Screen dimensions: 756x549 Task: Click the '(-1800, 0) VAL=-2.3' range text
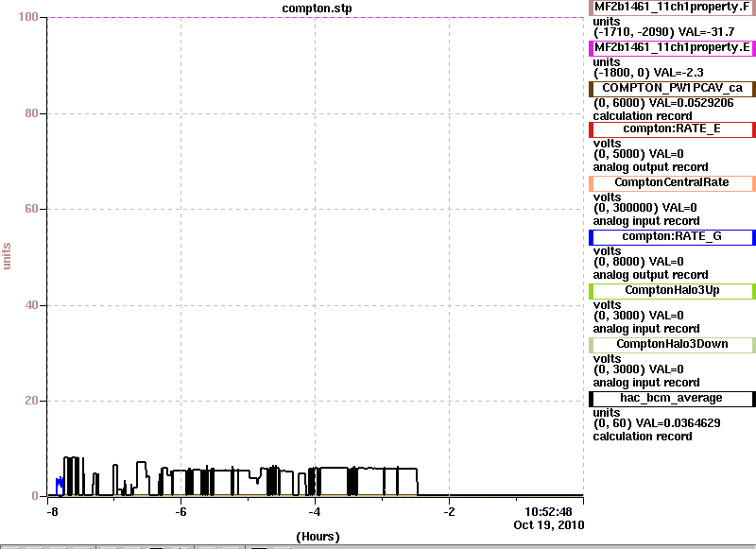pos(648,73)
